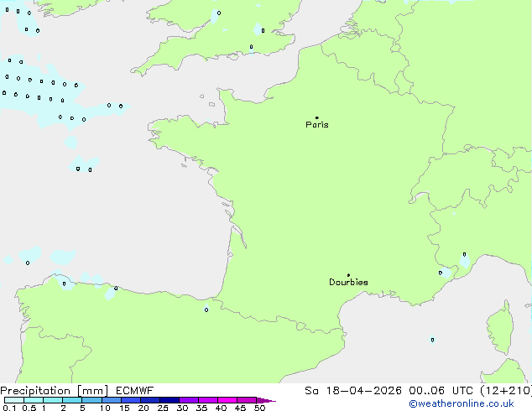Click the black dot marker above Dourbies
Viewport: 532px width, 411px height.
[348, 275]
